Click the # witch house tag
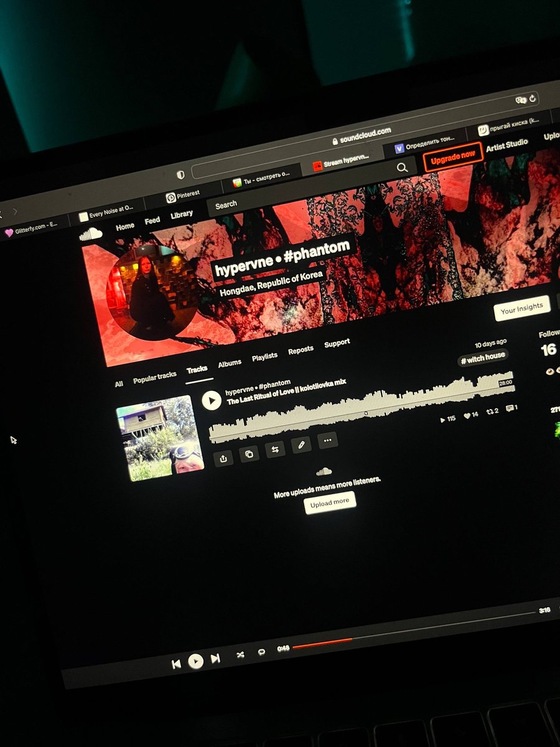The width and height of the screenshot is (560, 747). pyautogui.click(x=483, y=359)
